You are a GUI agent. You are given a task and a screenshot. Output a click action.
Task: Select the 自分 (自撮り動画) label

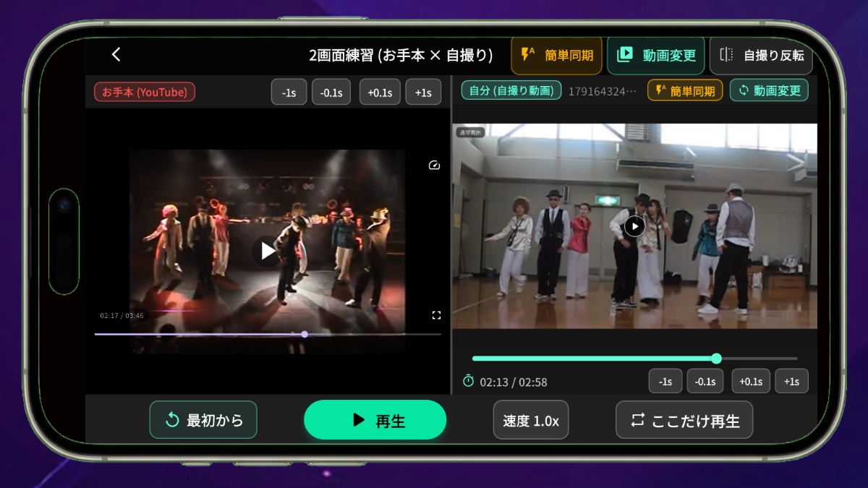click(511, 90)
